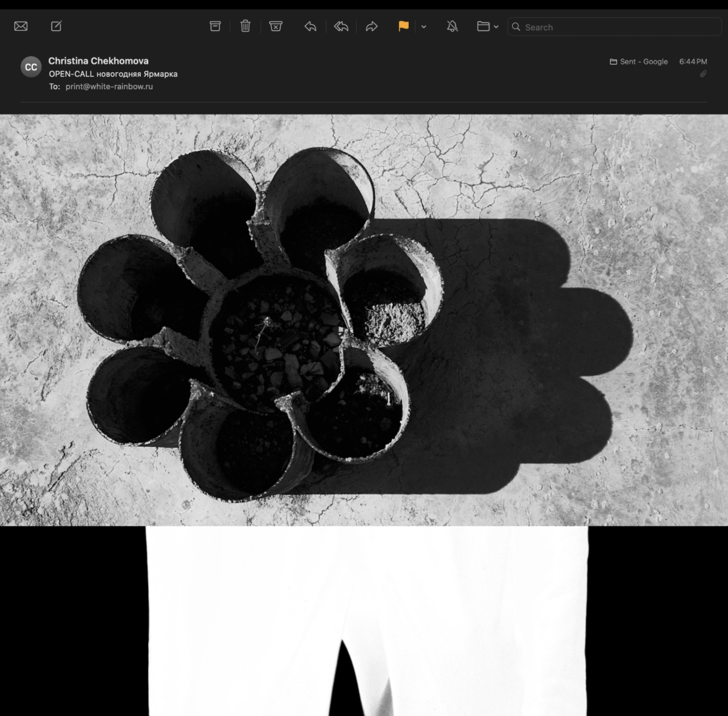
Task: Forward the message
Action: pyautogui.click(x=371, y=26)
